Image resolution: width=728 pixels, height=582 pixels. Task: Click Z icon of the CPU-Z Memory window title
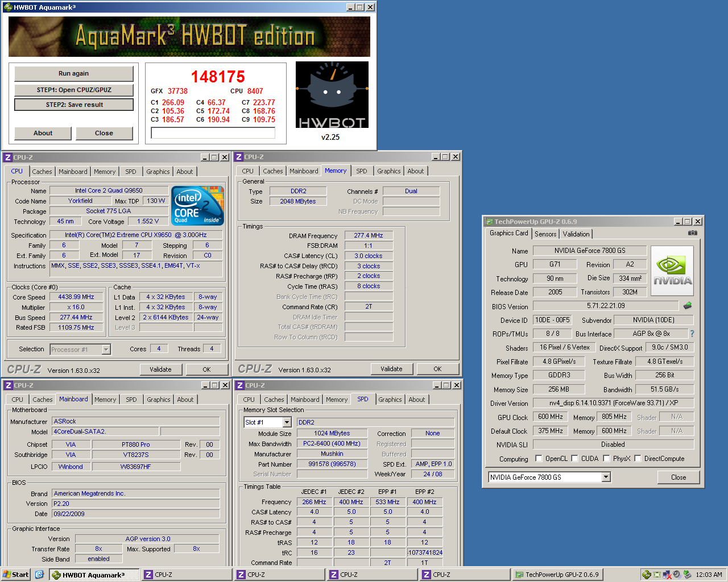[239, 157]
